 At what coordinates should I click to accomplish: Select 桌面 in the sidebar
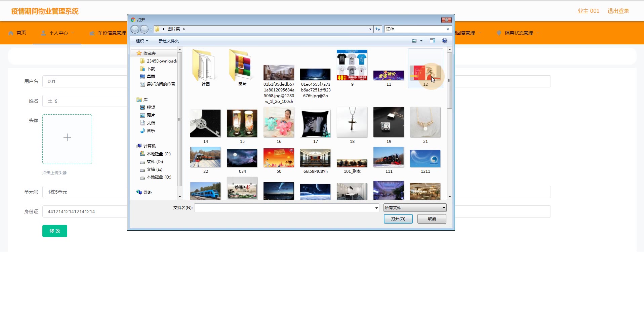(x=148, y=76)
